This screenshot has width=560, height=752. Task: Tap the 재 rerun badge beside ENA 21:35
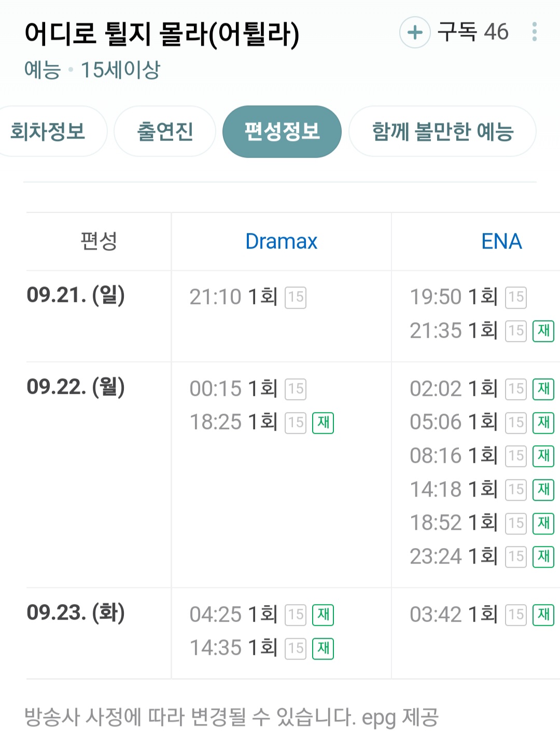click(543, 331)
